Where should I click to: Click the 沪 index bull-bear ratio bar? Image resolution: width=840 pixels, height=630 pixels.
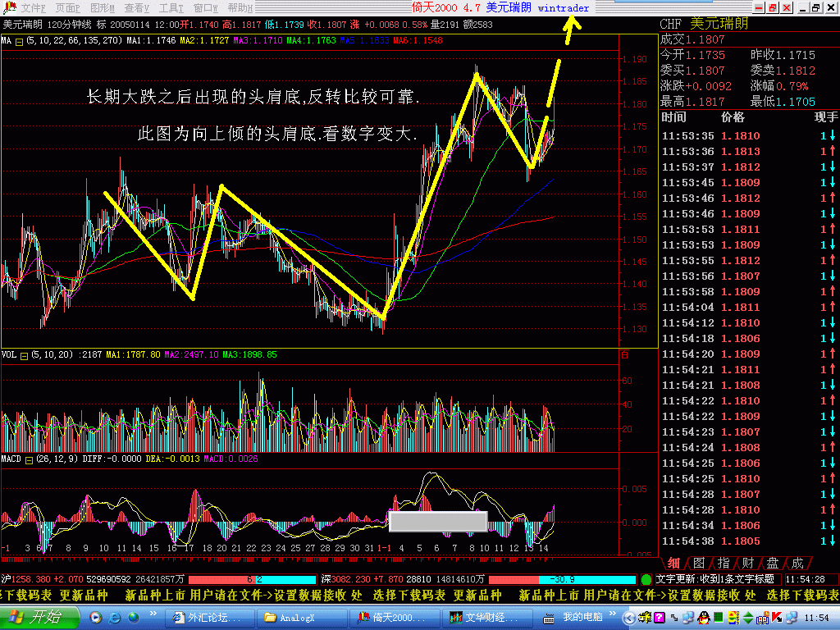[253, 580]
